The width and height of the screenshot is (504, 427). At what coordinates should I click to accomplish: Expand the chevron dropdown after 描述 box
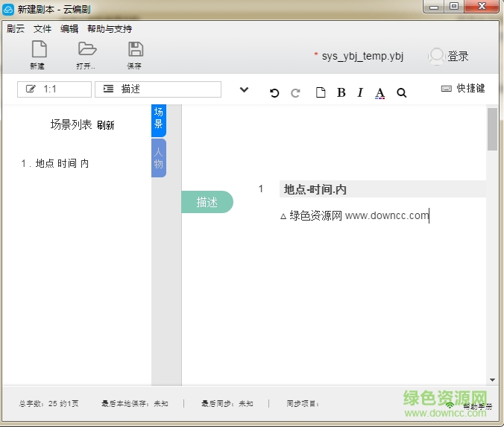(244, 90)
